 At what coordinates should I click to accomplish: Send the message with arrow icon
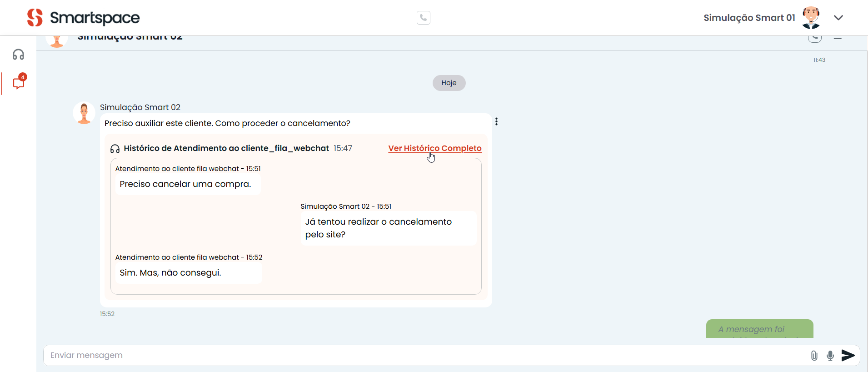pos(848,355)
